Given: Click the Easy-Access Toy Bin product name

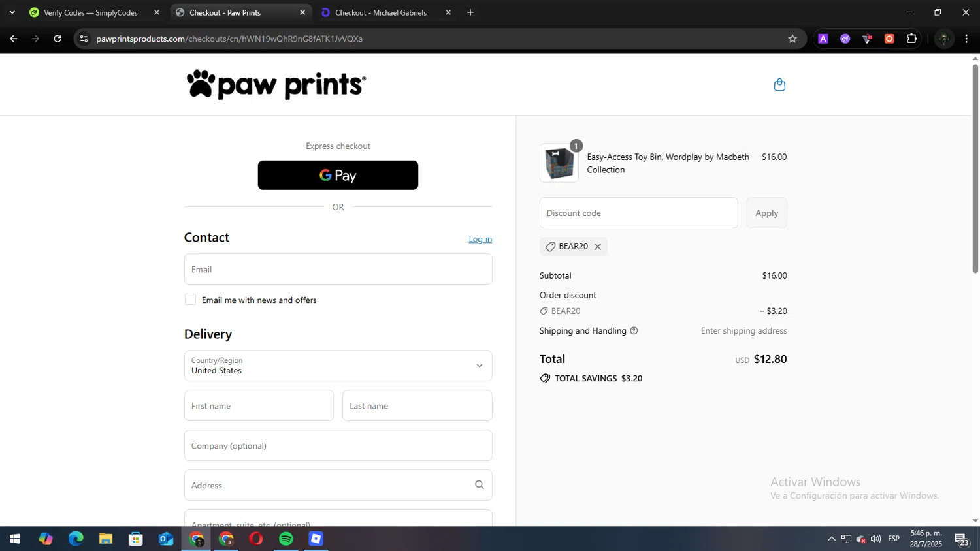Looking at the screenshot, I should click(x=668, y=163).
